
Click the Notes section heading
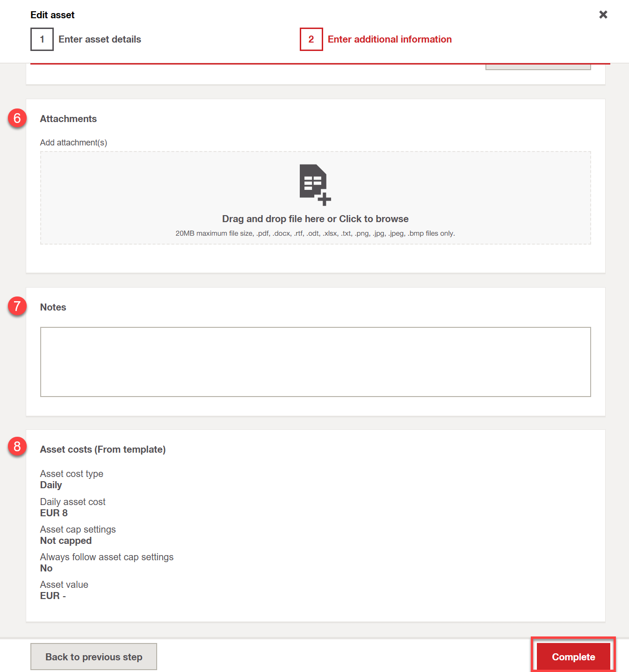click(53, 307)
